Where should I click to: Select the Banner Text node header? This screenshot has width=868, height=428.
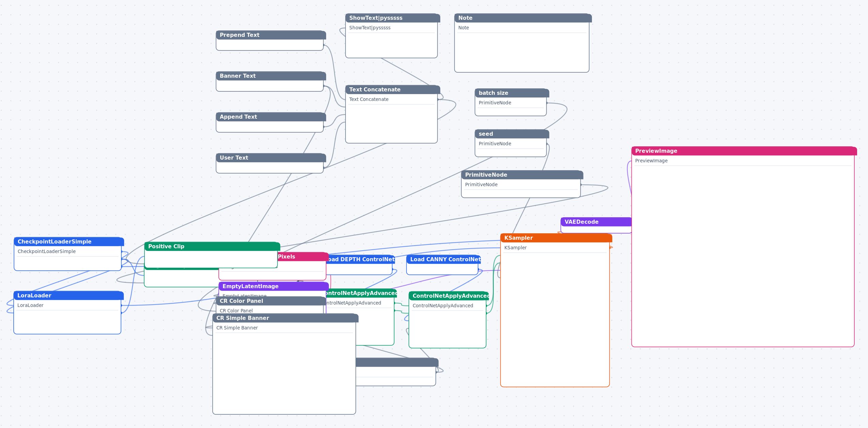(271, 76)
